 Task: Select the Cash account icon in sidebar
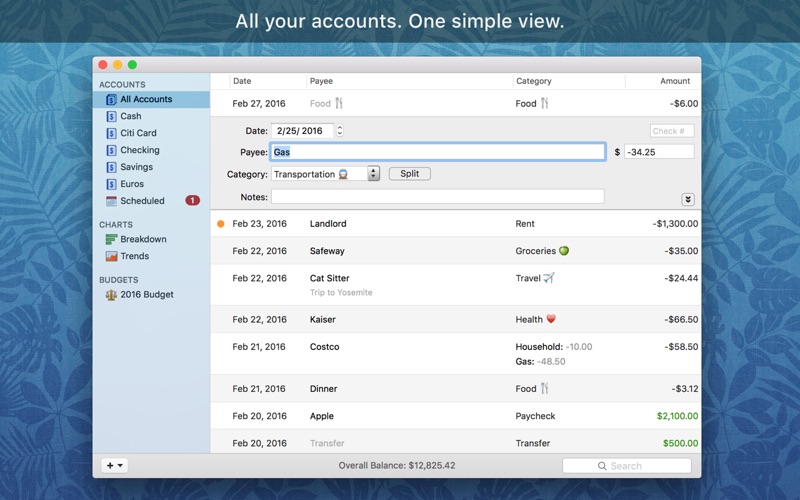click(111, 116)
